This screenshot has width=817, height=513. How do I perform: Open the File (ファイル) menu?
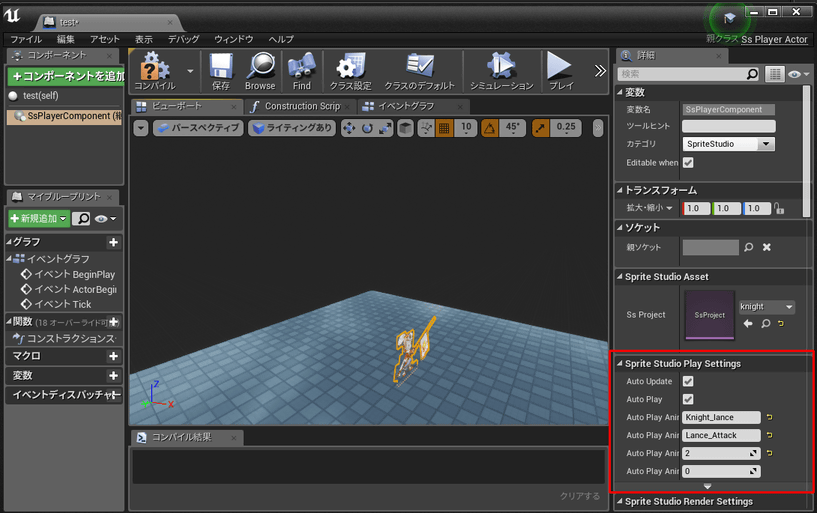(26, 39)
